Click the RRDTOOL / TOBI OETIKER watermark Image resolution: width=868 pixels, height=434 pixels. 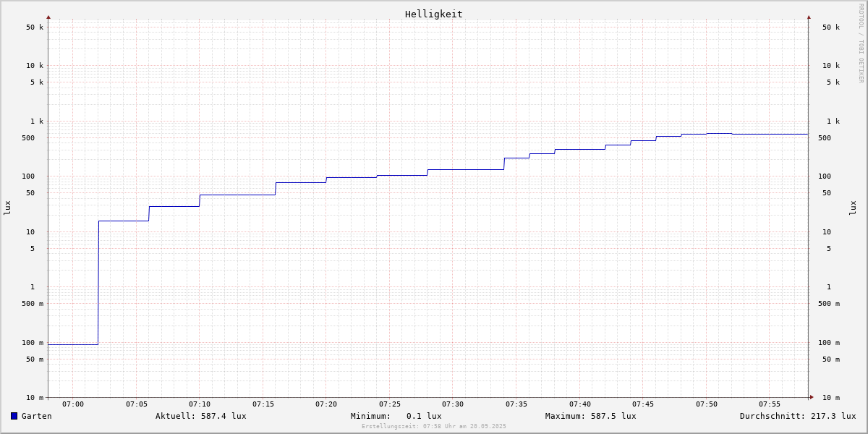861,43
